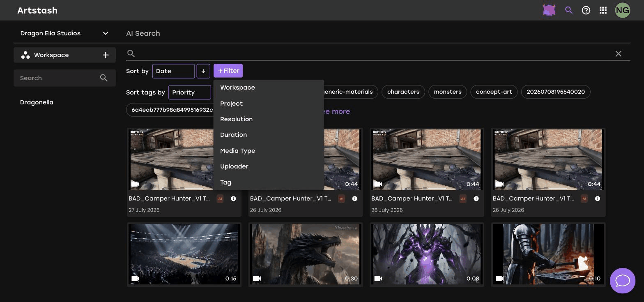644x302 pixels.
Task: Click video camera icon on blacksmith knight thumbnail
Action: click(499, 279)
